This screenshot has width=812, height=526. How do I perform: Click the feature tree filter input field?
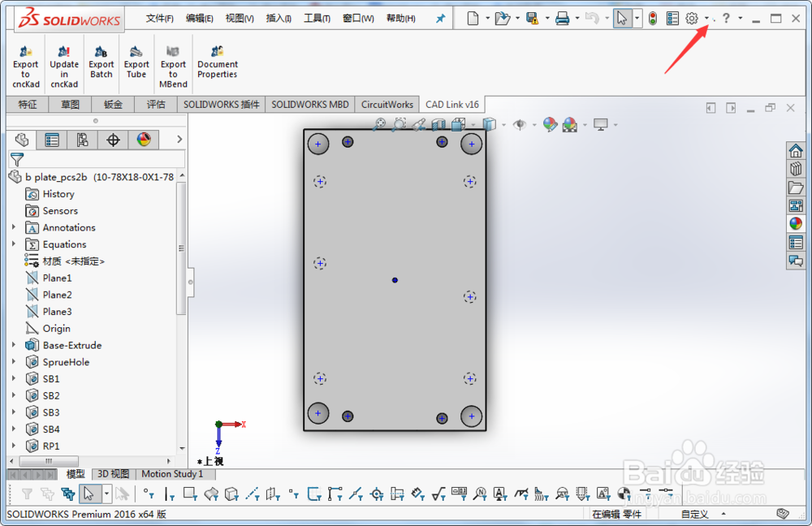[105, 159]
